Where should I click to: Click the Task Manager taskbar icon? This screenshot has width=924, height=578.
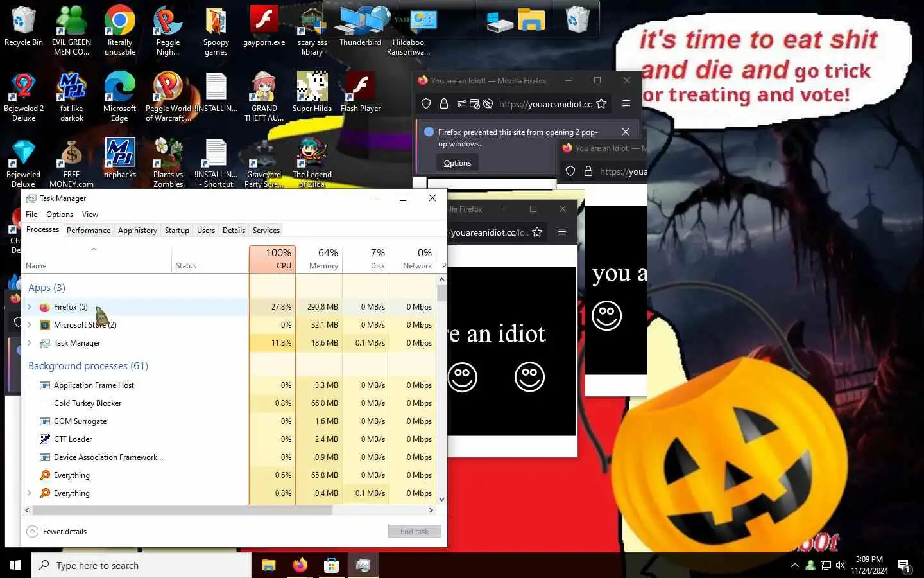click(x=363, y=565)
